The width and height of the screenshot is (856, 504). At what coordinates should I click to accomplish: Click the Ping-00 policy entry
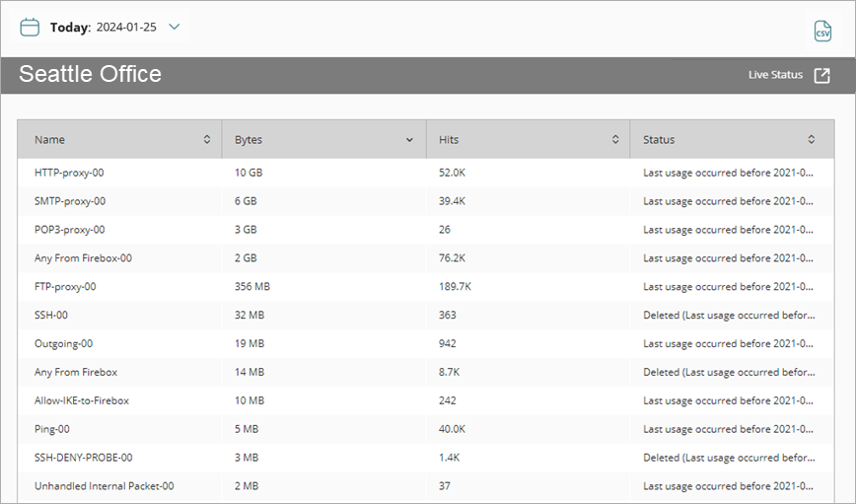(52, 430)
